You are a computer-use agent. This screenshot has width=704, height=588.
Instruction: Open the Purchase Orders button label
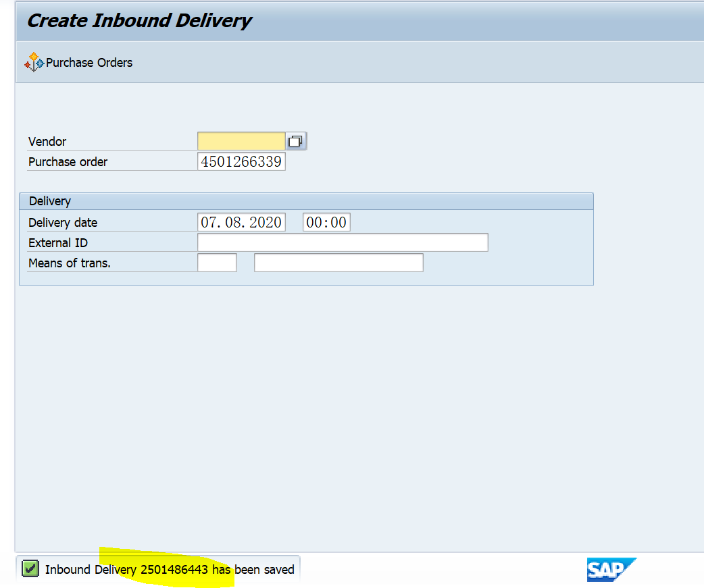click(x=89, y=63)
